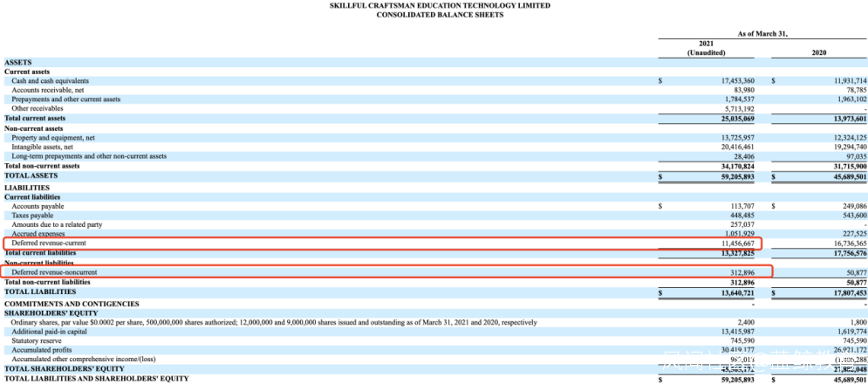Click the 'Deferred revenue-current' label

tap(49, 243)
